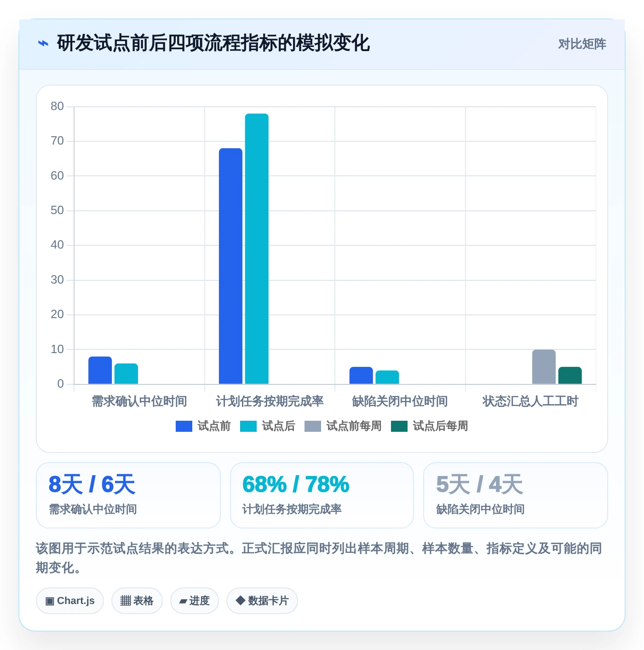Open the 8天 / 6天 data card
The image size is (644, 650).
[x=128, y=495]
